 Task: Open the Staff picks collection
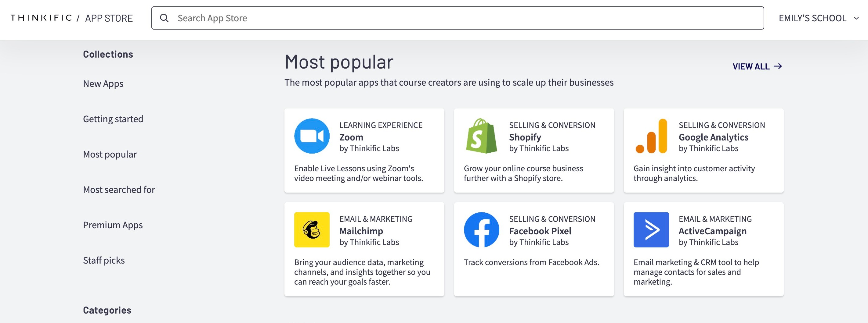pos(104,261)
